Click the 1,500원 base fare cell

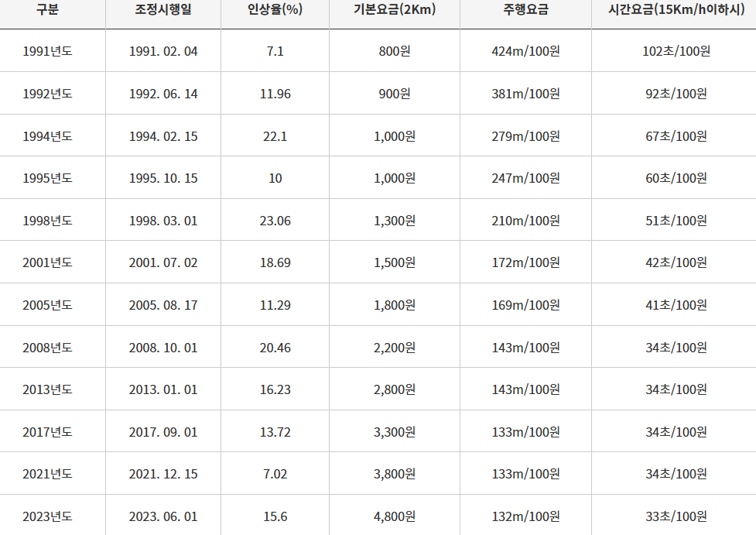click(x=395, y=262)
